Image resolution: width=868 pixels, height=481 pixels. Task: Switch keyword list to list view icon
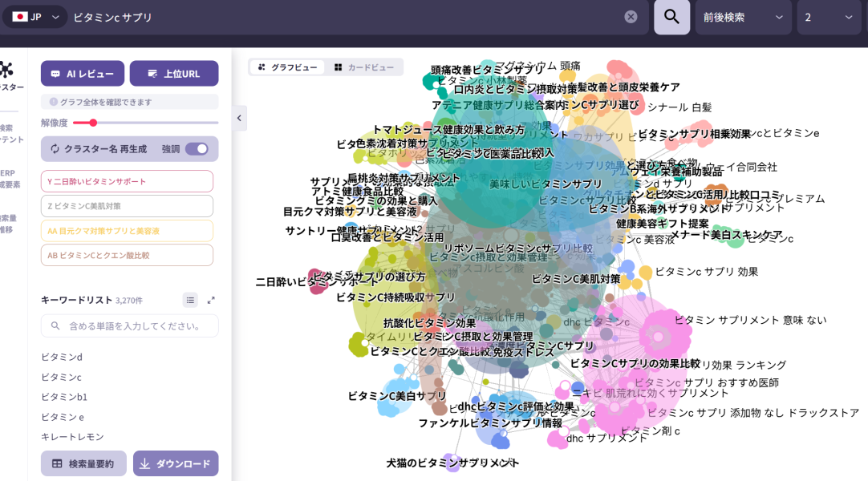click(190, 299)
